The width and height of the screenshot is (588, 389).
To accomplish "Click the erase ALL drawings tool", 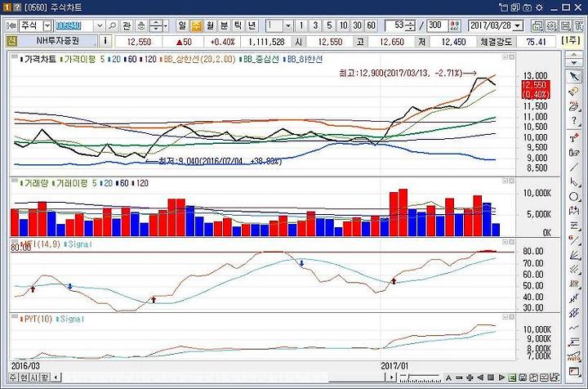I will pos(574,106).
